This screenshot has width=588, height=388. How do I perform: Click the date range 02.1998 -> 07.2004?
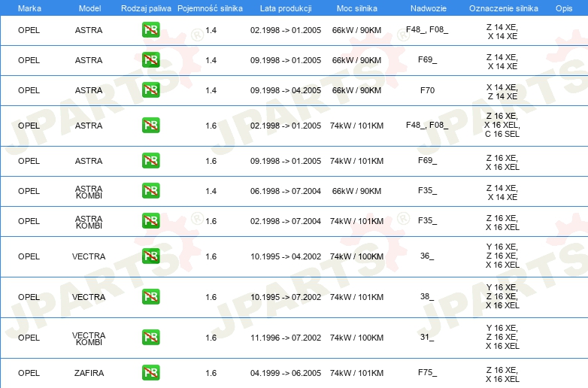coord(286,221)
